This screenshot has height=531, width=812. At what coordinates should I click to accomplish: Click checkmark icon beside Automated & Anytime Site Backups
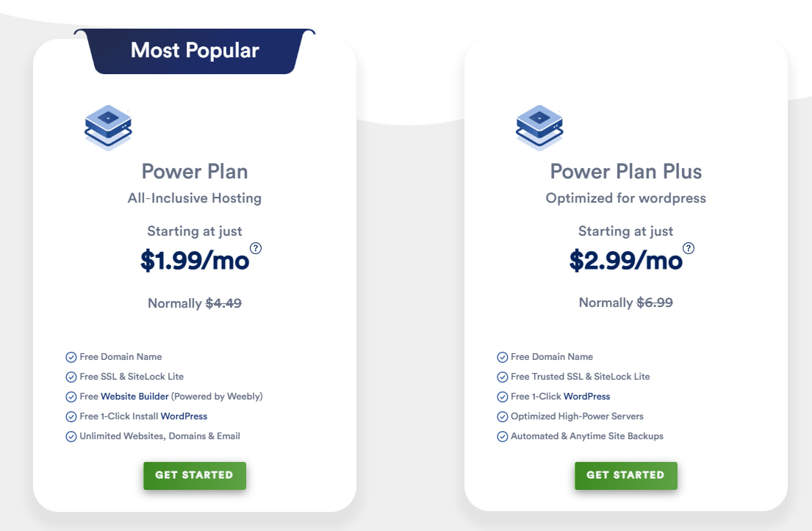point(503,437)
